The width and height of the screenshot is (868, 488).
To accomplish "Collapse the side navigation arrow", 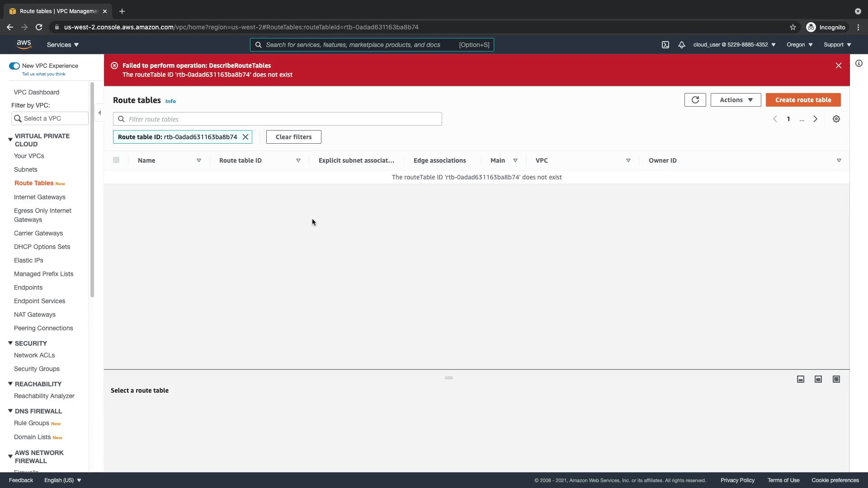I will coord(99,113).
